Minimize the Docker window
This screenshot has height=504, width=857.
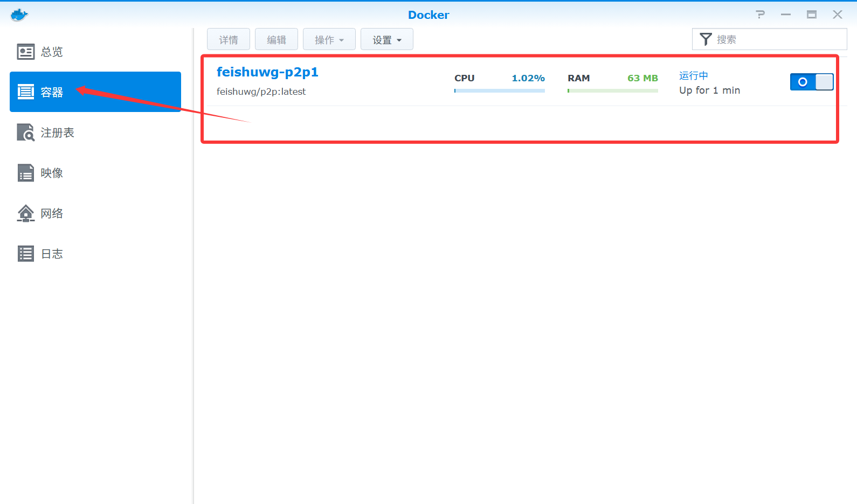pos(786,15)
